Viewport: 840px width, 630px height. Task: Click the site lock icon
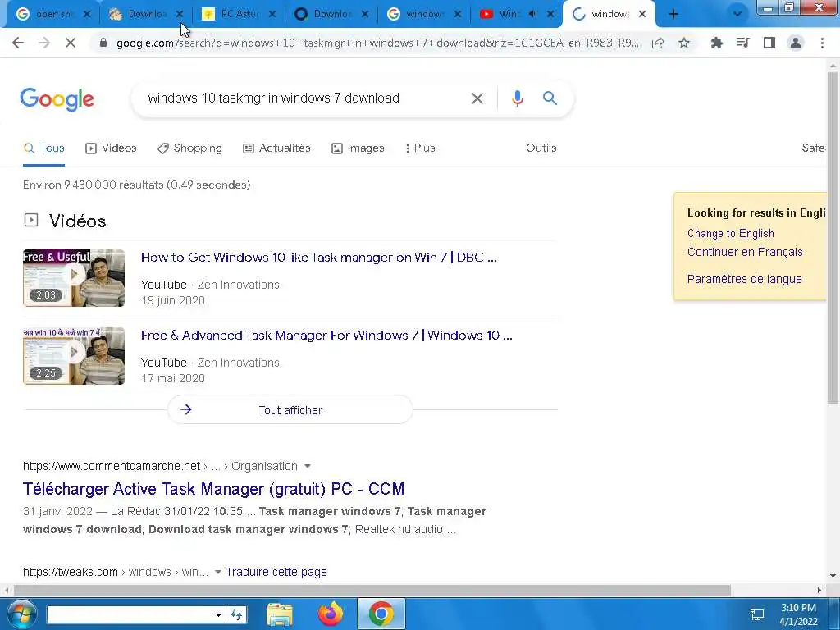click(x=103, y=43)
